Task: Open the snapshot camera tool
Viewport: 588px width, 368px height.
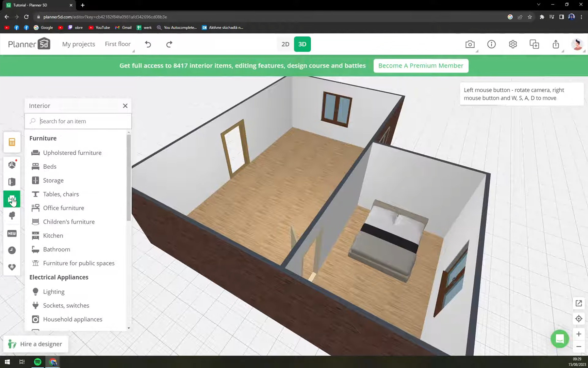Action: tap(470, 44)
